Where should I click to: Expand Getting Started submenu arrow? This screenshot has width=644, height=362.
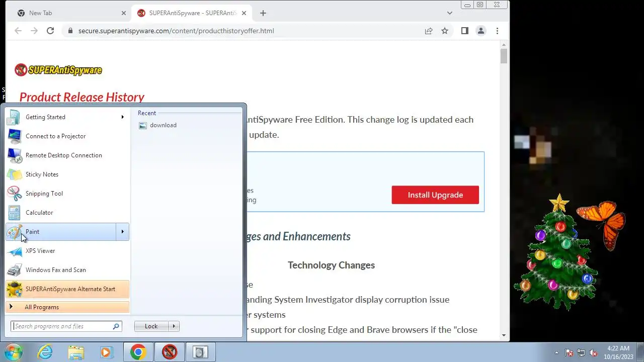point(122,117)
